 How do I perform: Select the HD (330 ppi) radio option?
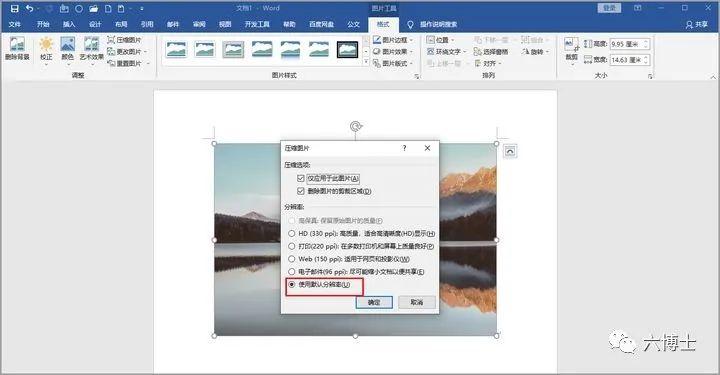[x=292, y=233]
